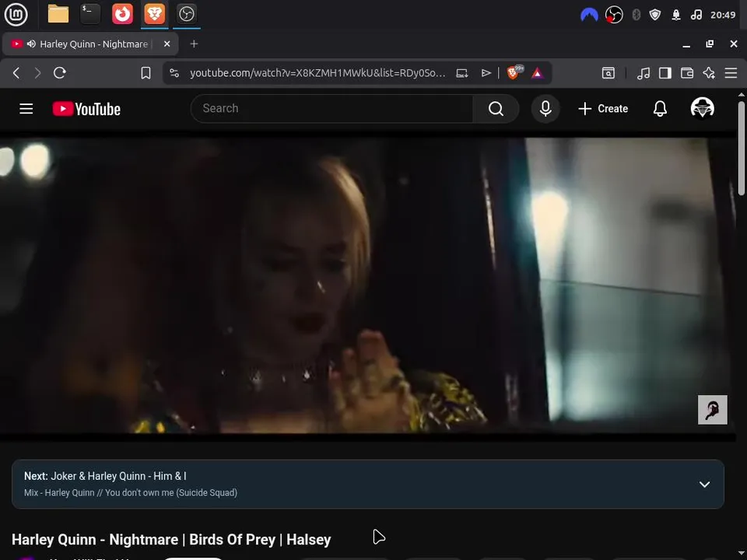Toggle the Brave sidebar panel

(x=665, y=73)
